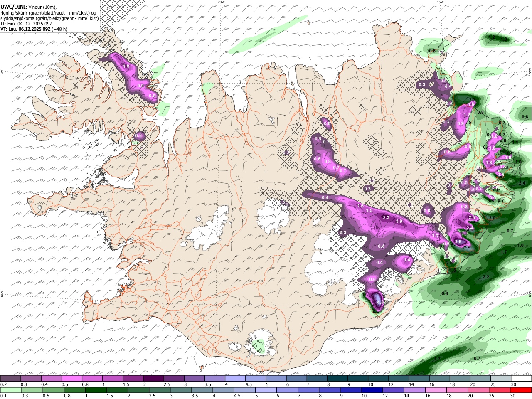The width and height of the screenshot is (532, 399).
Task: Click the bright red 30 swatch in the lower legend
Action: pyautogui.click(x=521, y=390)
